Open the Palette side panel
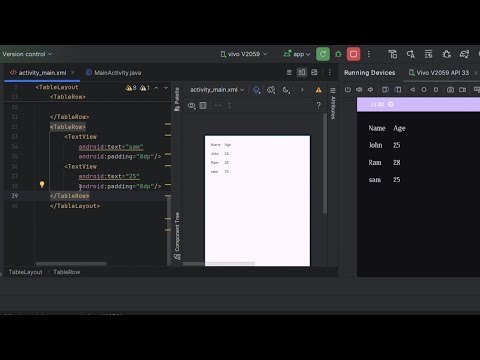 (x=177, y=99)
